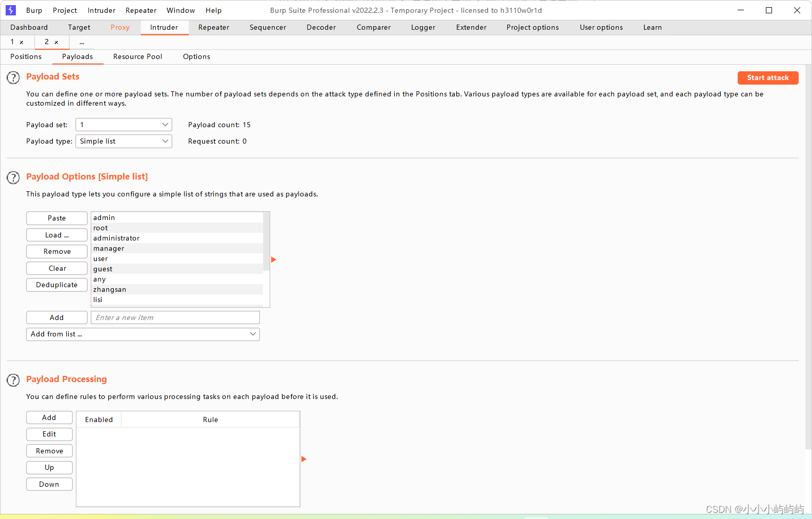Open the Repeater menu in menu bar
Viewport: 812px width, 519px height.
tap(141, 10)
